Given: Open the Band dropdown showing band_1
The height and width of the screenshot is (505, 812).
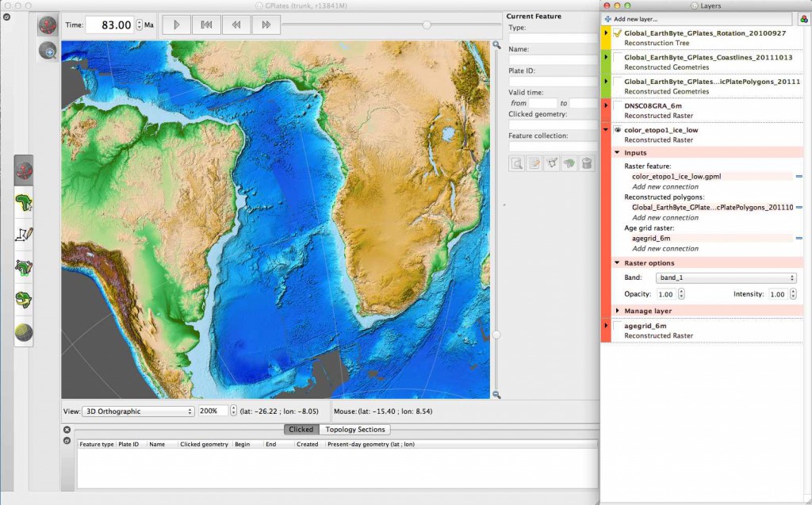Looking at the screenshot, I should click(x=726, y=277).
